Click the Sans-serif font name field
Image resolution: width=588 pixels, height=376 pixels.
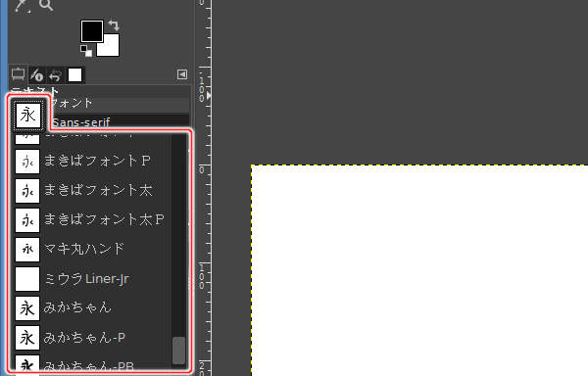pos(120,121)
